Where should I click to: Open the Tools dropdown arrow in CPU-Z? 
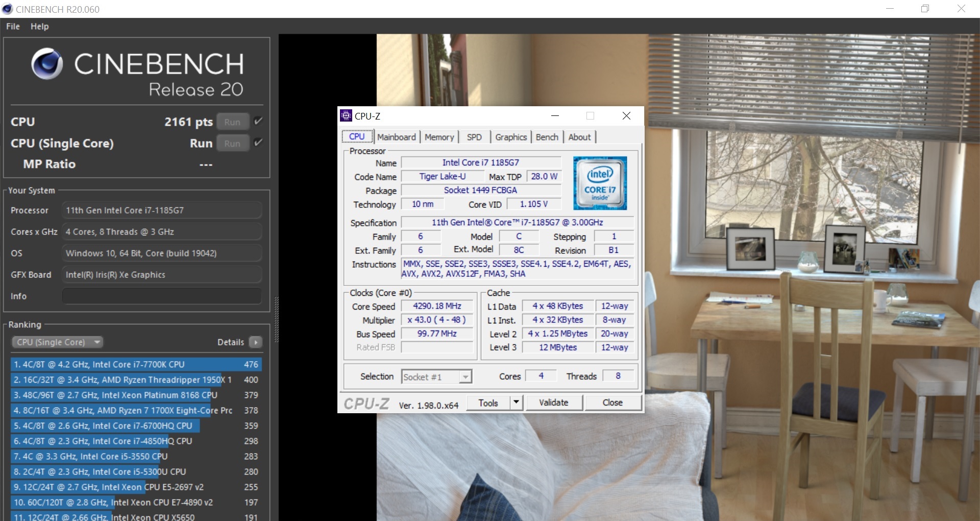point(516,402)
